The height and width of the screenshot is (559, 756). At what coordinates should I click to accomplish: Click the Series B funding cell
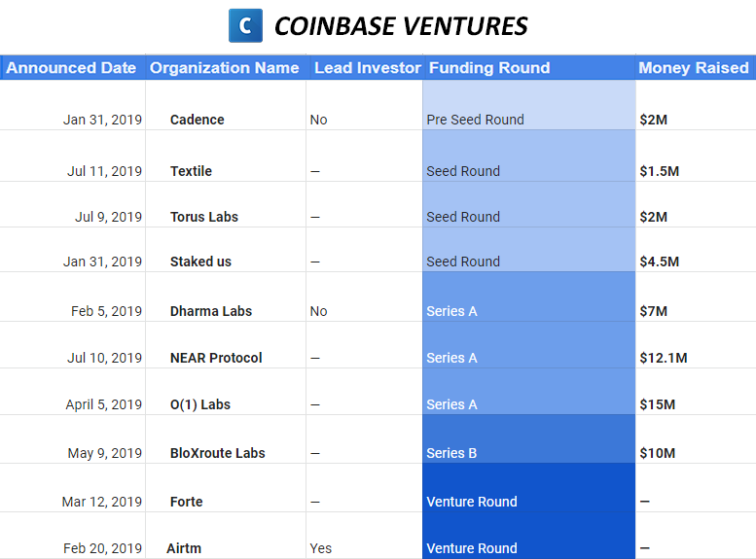pyautogui.click(x=529, y=439)
